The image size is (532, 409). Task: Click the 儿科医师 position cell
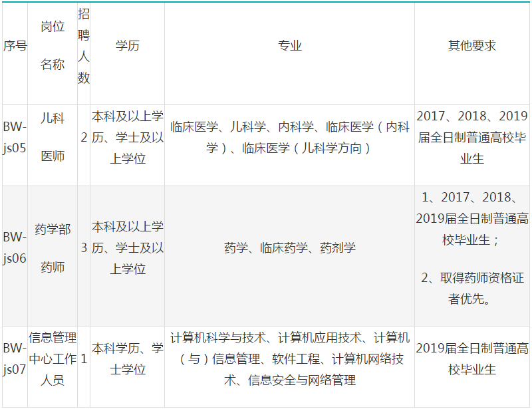(53, 137)
